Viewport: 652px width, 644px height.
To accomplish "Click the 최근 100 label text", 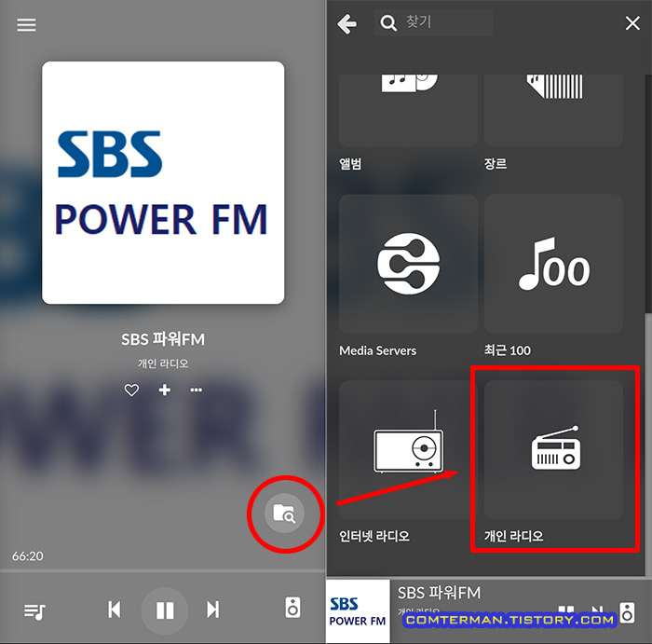I will click(508, 350).
